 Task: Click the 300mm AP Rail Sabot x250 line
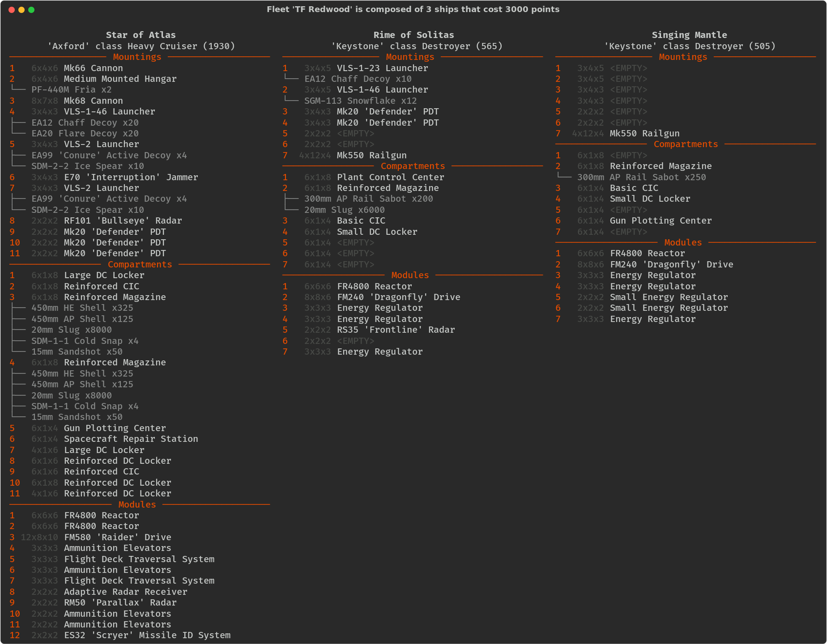tap(641, 177)
